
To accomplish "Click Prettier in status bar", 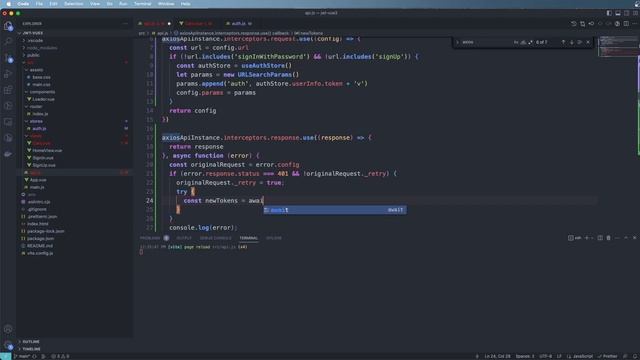I will (x=607, y=356).
